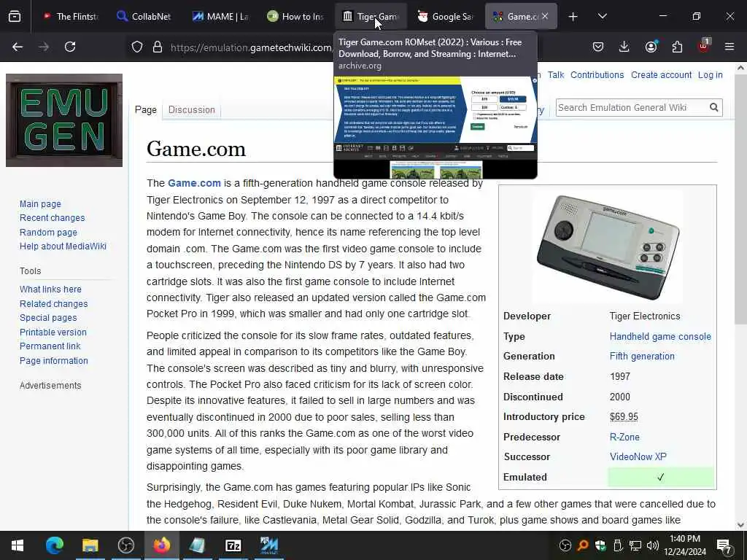
Task: Switch to the Tiger Game archive.org tab
Action: [371, 16]
